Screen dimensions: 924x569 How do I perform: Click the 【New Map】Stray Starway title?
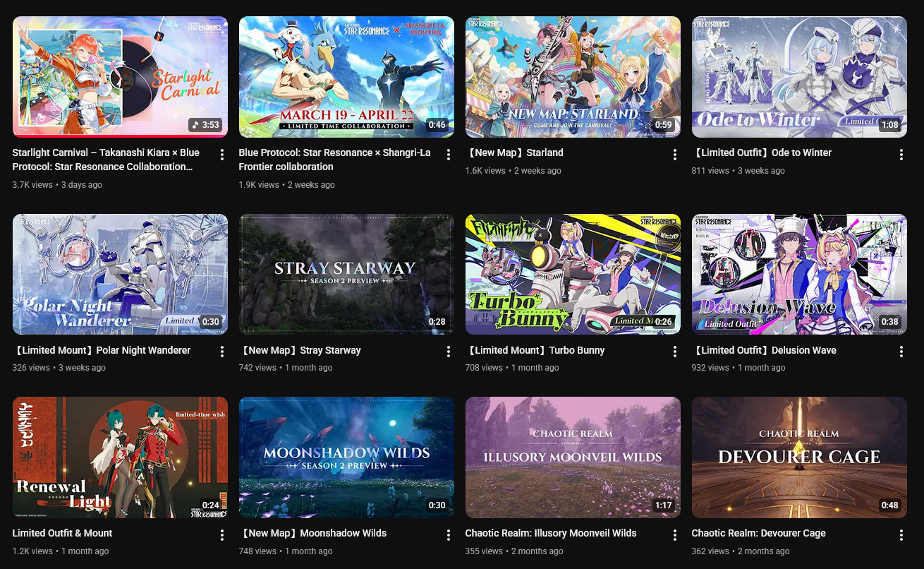(300, 350)
